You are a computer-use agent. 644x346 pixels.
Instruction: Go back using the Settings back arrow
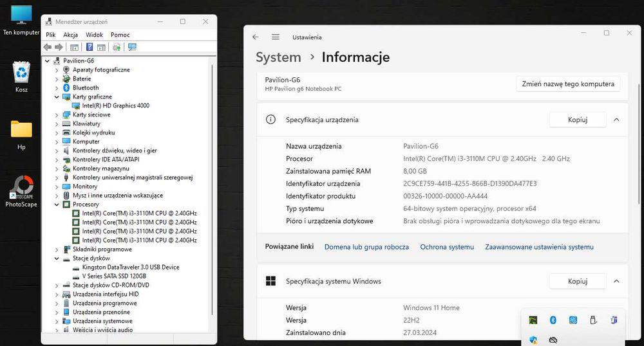[256, 37]
